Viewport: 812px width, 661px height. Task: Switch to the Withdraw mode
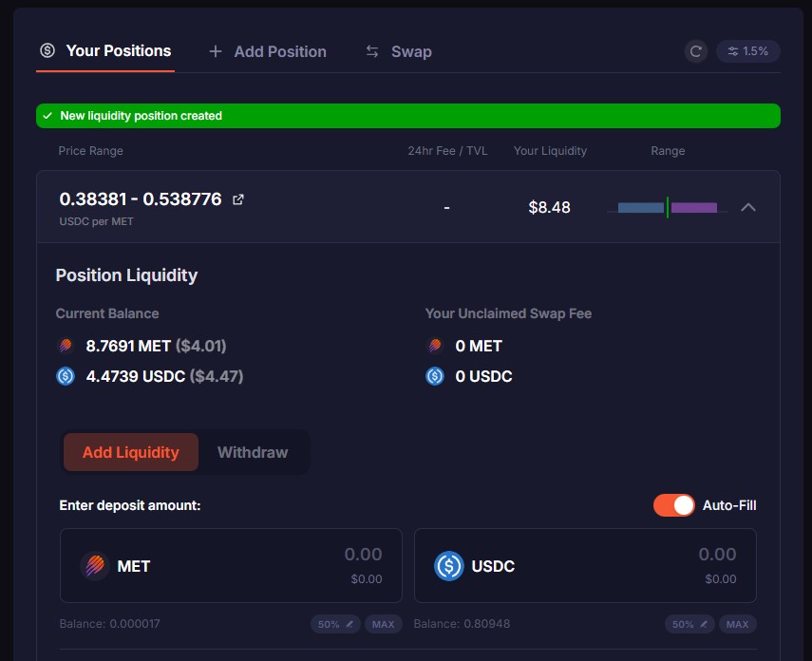(253, 452)
